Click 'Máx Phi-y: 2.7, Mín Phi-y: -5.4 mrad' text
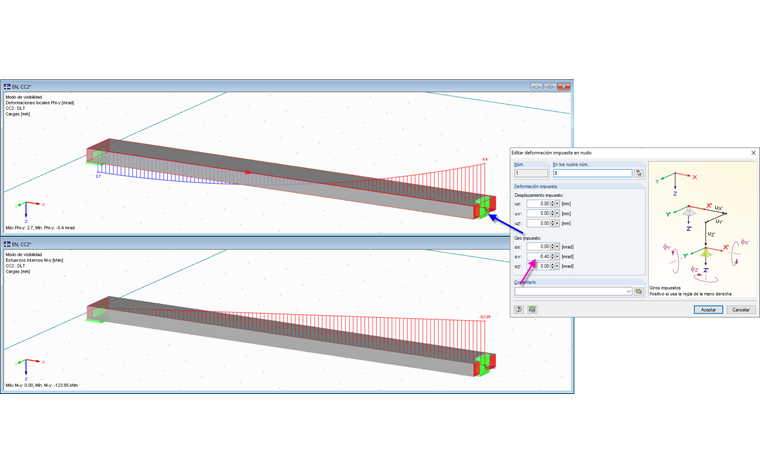This screenshot has width=760, height=473. (40, 228)
